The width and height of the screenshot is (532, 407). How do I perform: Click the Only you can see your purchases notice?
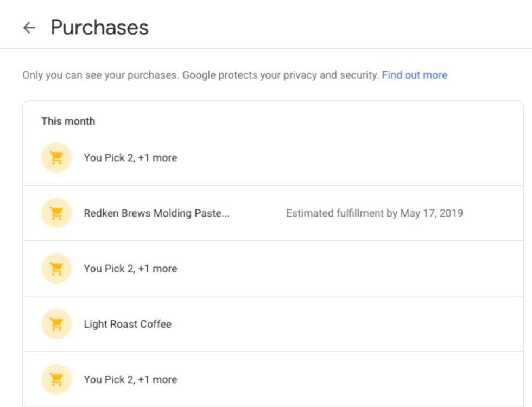click(101, 75)
